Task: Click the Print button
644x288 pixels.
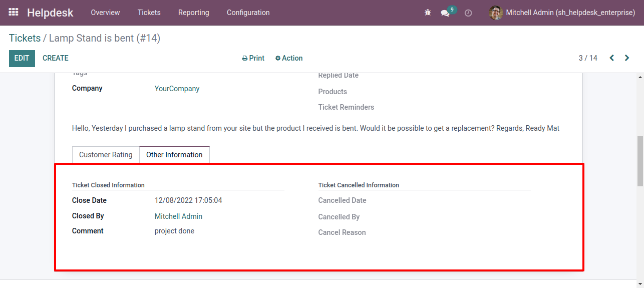Action: coord(253,58)
